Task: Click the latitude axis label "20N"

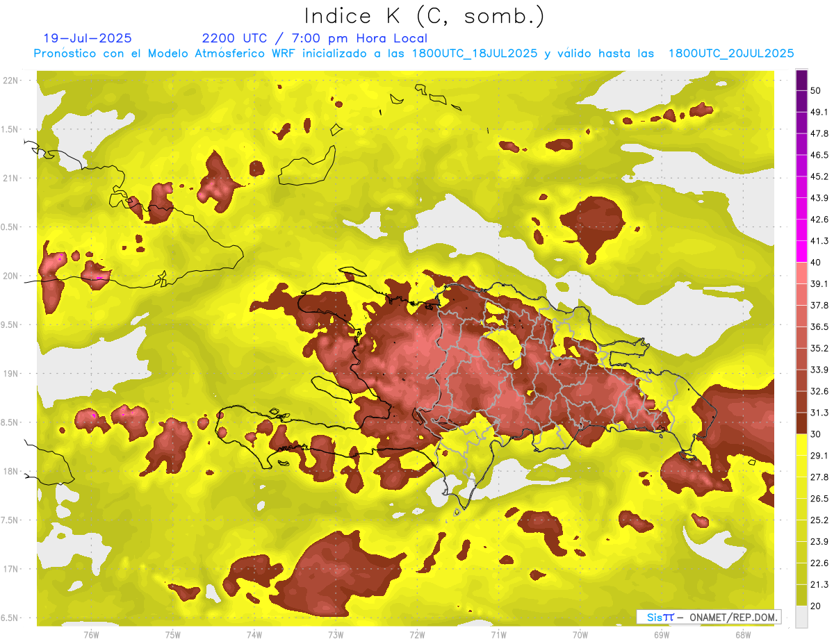Action: (x=10, y=276)
